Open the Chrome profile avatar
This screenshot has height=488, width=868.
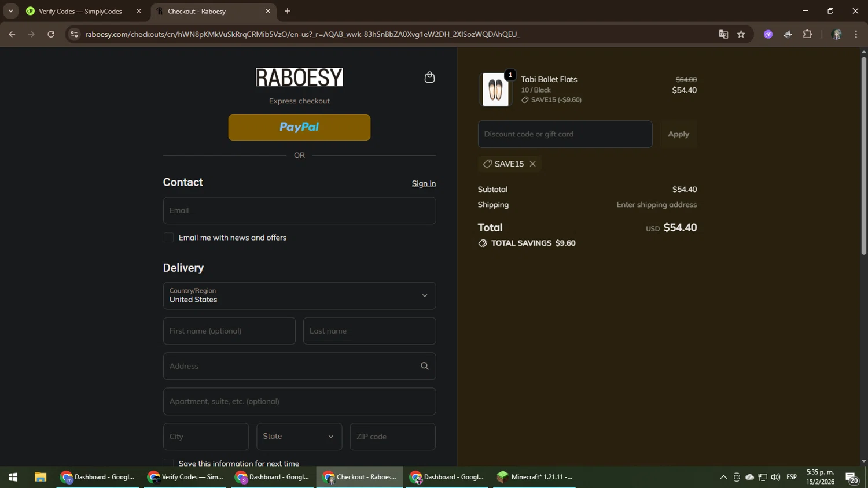(837, 34)
